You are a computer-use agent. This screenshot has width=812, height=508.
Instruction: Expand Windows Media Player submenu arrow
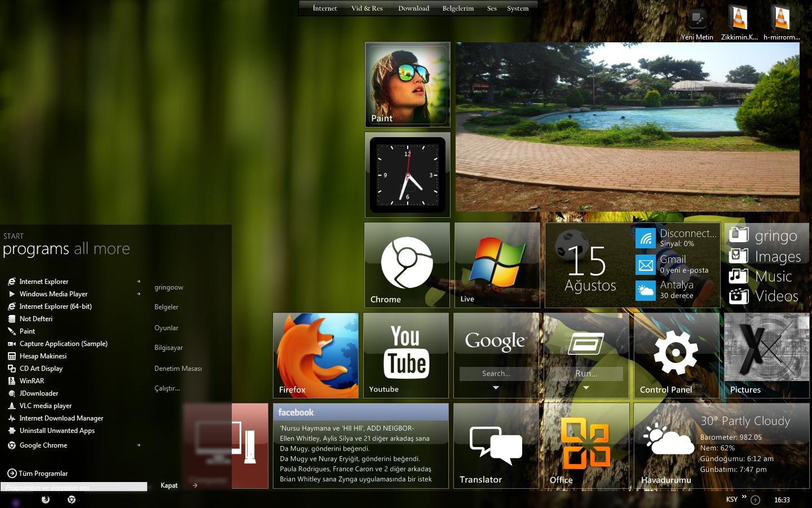pyautogui.click(x=139, y=294)
